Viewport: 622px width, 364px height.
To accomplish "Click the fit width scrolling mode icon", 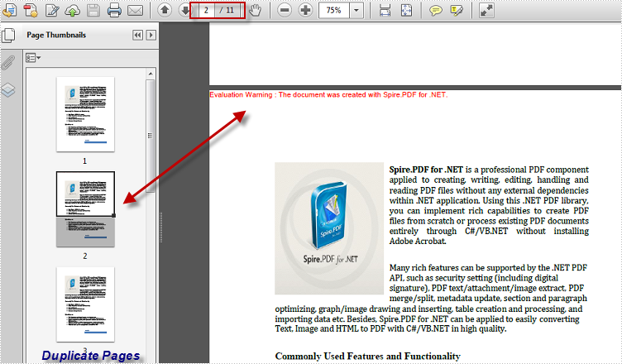I will [x=385, y=10].
